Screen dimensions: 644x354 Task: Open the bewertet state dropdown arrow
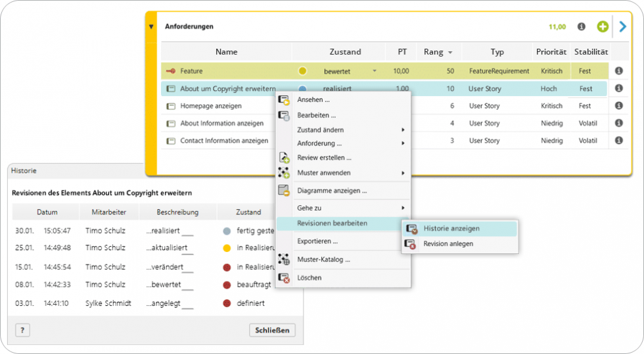[374, 71]
